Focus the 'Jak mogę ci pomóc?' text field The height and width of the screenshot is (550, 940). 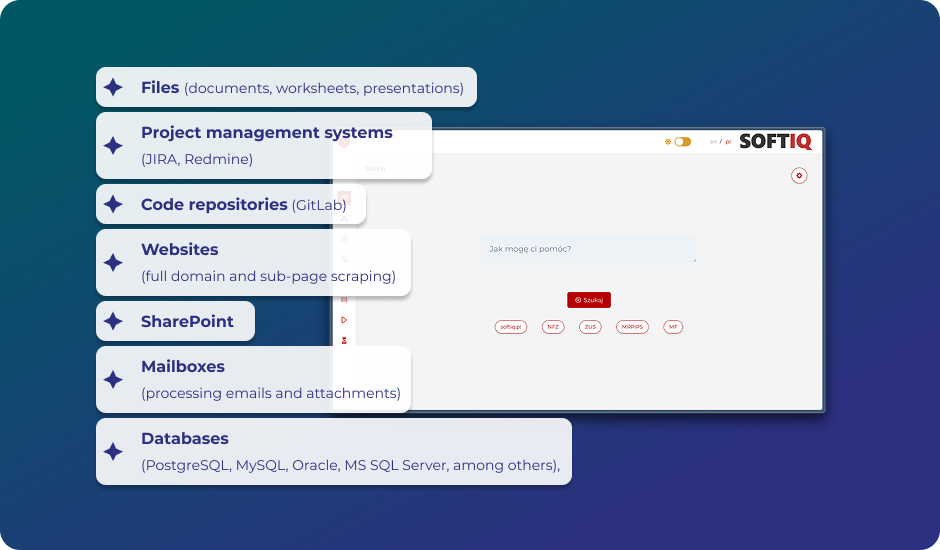tap(588, 249)
